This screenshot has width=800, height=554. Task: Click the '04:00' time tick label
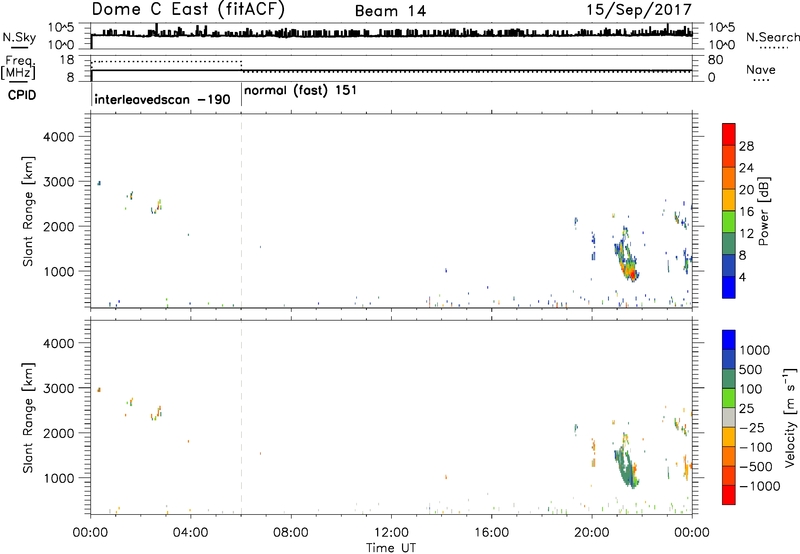(x=190, y=533)
